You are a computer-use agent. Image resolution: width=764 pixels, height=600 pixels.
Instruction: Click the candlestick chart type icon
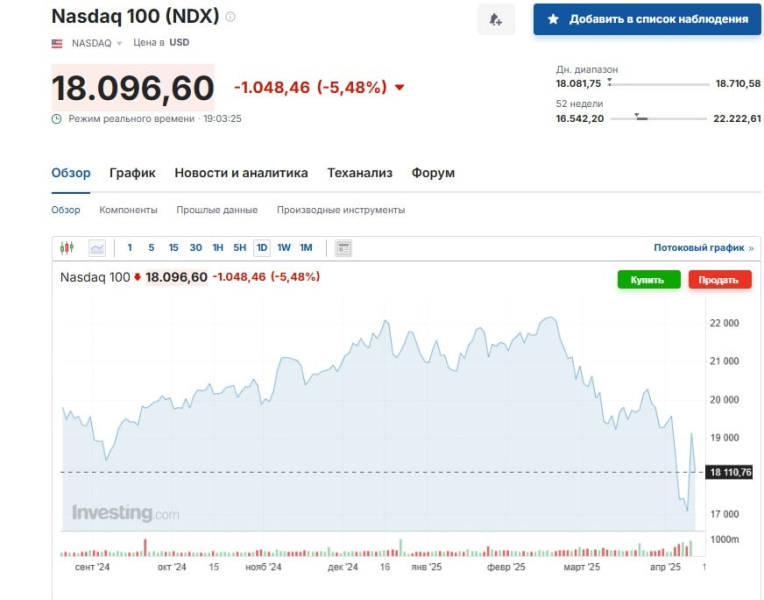67,248
